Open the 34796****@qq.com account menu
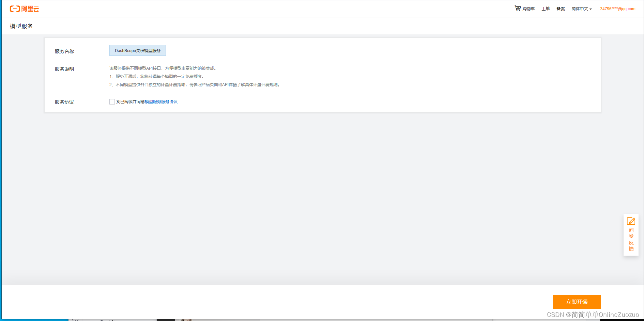This screenshot has height=321, width=644. 618,9
